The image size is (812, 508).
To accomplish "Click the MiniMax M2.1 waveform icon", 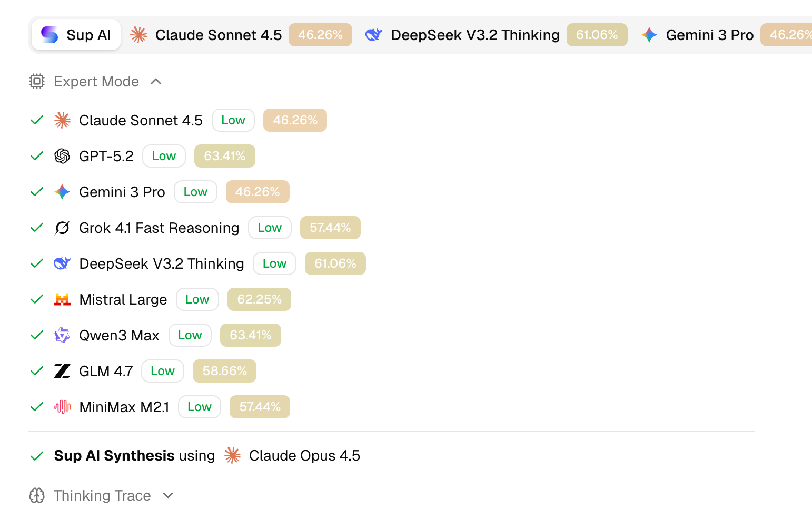I will [x=62, y=407].
